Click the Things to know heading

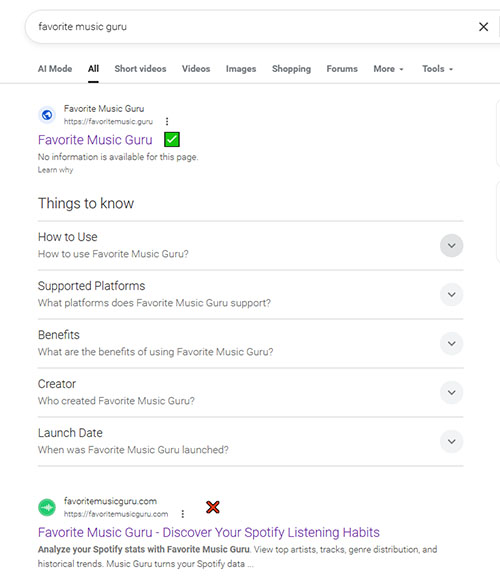coord(86,203)
